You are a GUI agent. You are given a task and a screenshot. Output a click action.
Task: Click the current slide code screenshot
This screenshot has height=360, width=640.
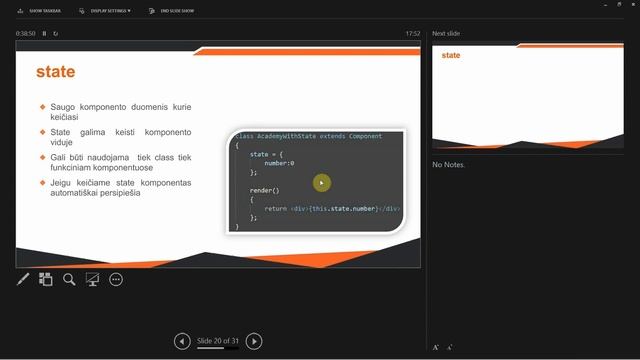tap(316, 181)
